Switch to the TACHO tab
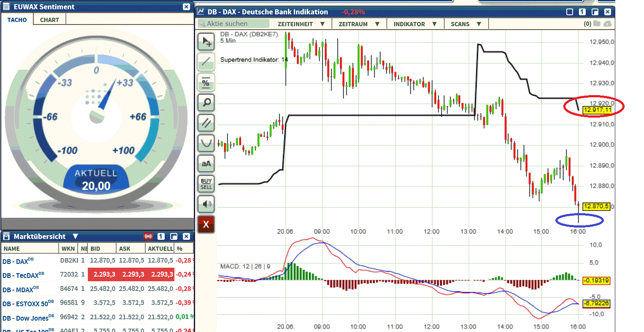 click(x=17, y=20)
